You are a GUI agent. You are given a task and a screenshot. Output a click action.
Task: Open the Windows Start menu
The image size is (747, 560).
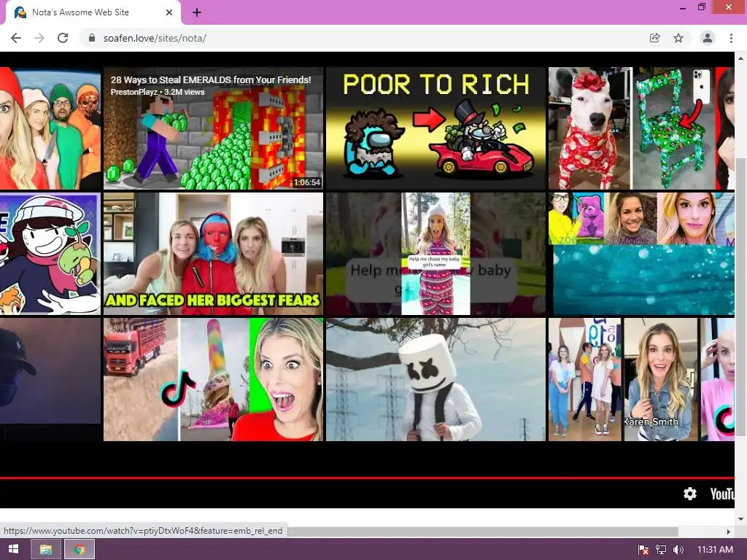point(13,549)
